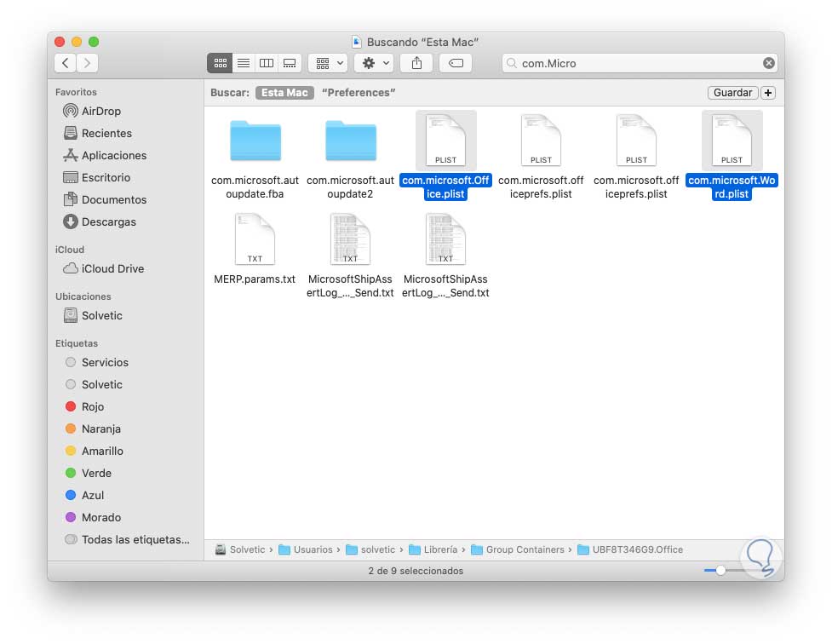Select the "Preferences" search scope
The image size is (832, 644).
pos(359,92)
